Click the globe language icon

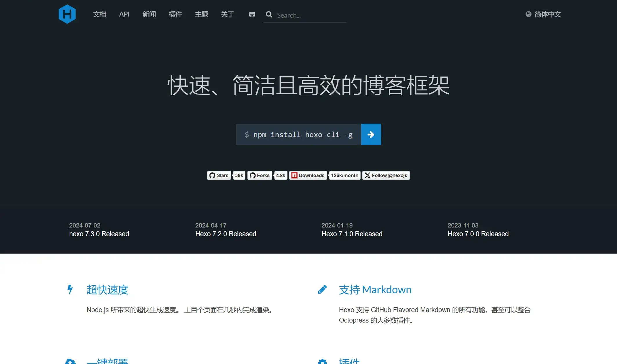(528, 14)
